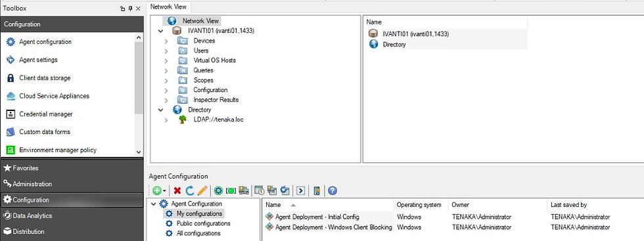Open the Administration toolbox section

(72, 184)
